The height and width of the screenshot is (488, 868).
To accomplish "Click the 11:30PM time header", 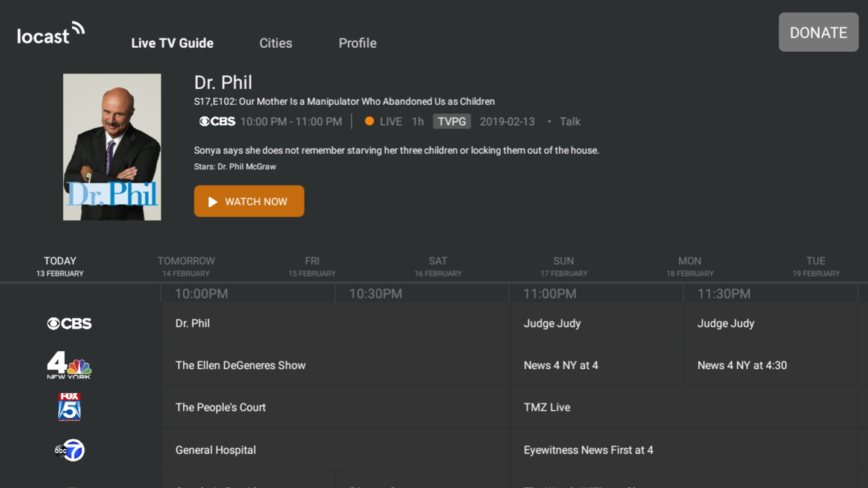I will 724,294.
